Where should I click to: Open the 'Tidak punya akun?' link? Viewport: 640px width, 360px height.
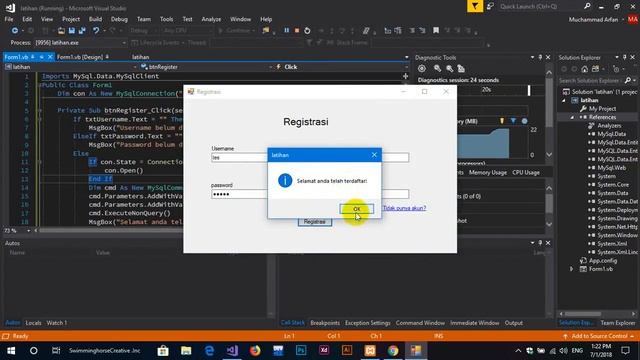(404, 208)
